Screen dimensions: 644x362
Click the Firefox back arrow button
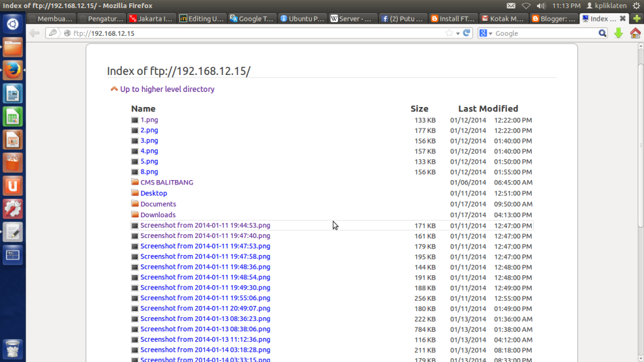click(x=35, y=33)
